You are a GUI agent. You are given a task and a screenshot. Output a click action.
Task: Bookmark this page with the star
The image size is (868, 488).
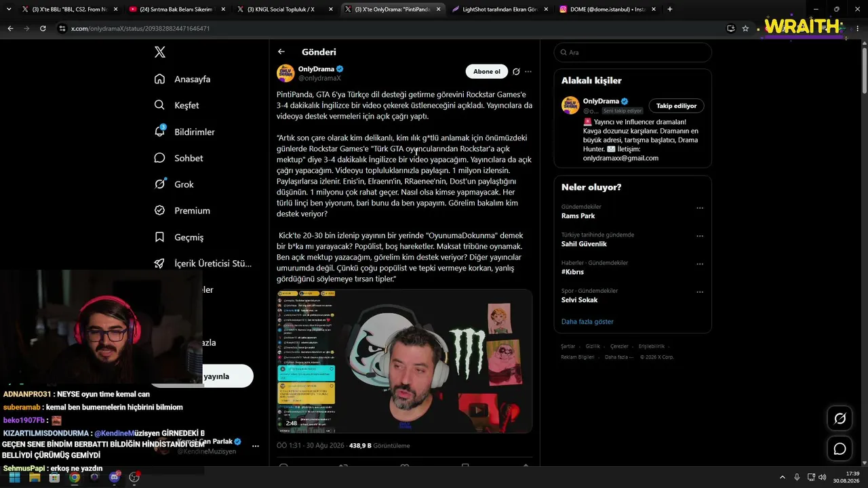(745, 28)
